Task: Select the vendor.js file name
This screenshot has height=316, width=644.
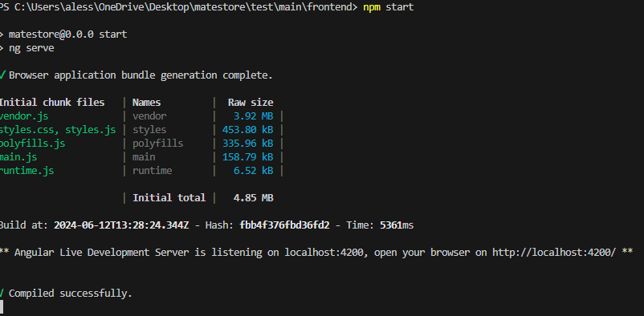Action: [x=24, y=116]
